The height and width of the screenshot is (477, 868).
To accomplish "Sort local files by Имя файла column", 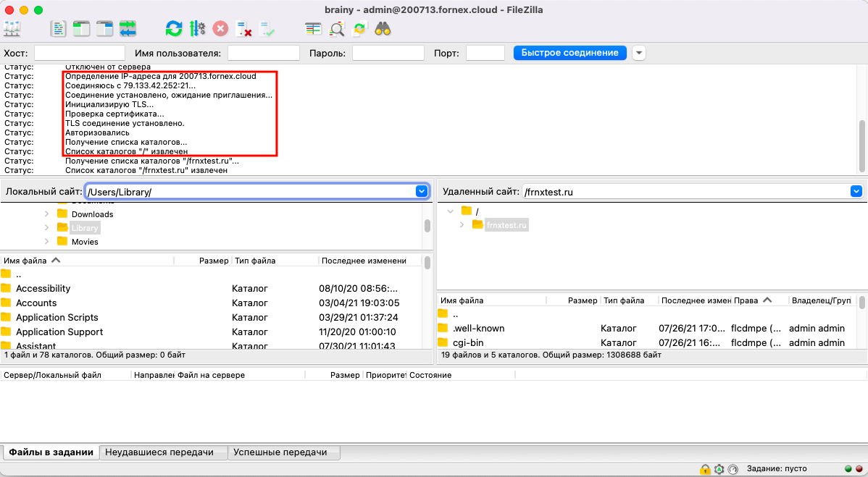I will pos(87,261).
